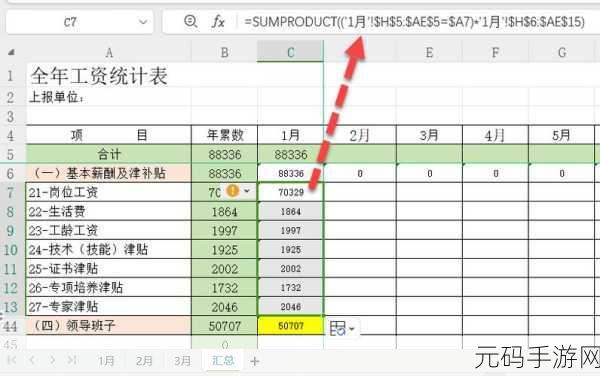The image size is (600, 376).
Task: Click cell B9 showing 1997
Action: tap(225, 230)
